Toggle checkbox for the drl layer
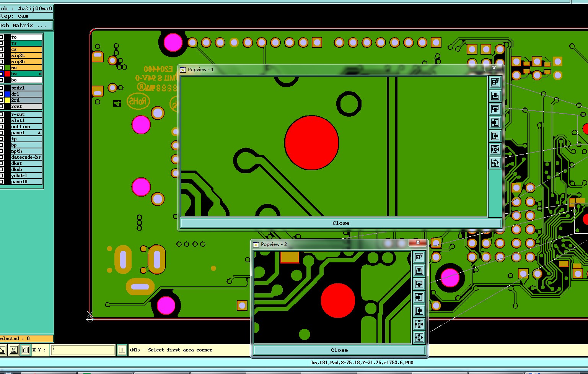 [2, 94]
